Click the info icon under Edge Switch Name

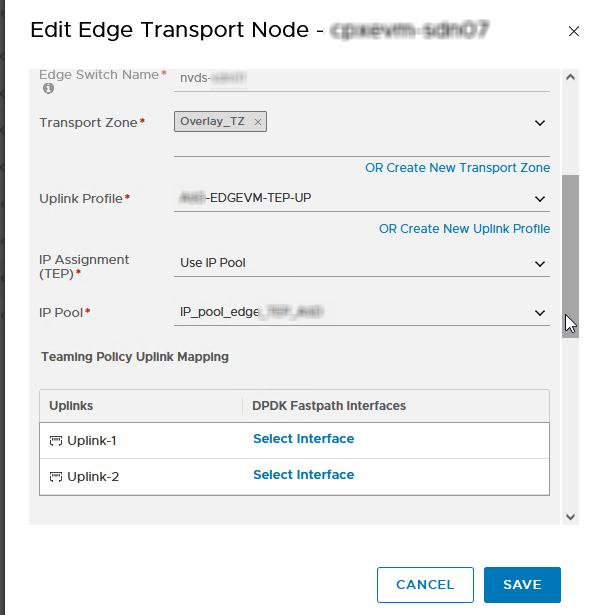click(x=48, y=88)
